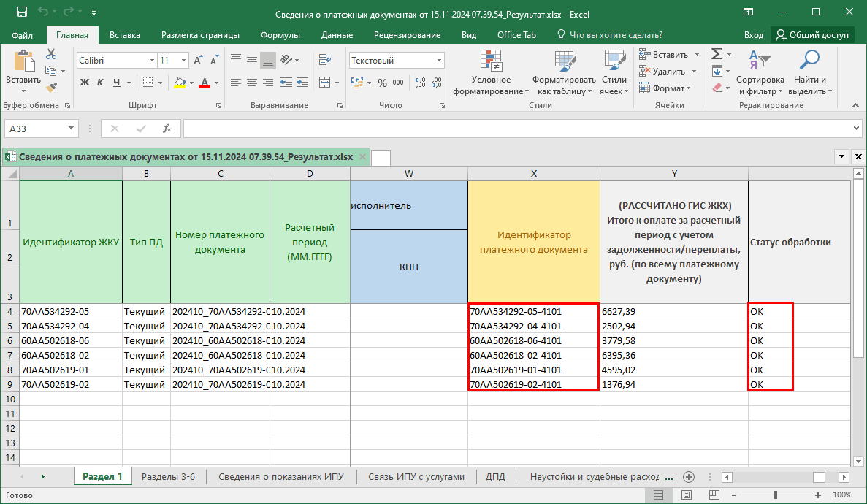Expand the Текстовый number format dropdown
The width and height of the screenshot is (867, 504).
(x=439, y=61)
